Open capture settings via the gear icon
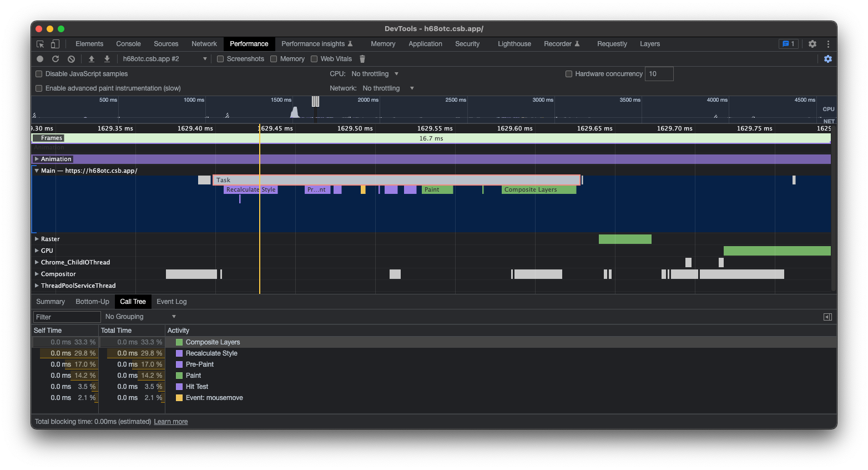 point(828,58)
